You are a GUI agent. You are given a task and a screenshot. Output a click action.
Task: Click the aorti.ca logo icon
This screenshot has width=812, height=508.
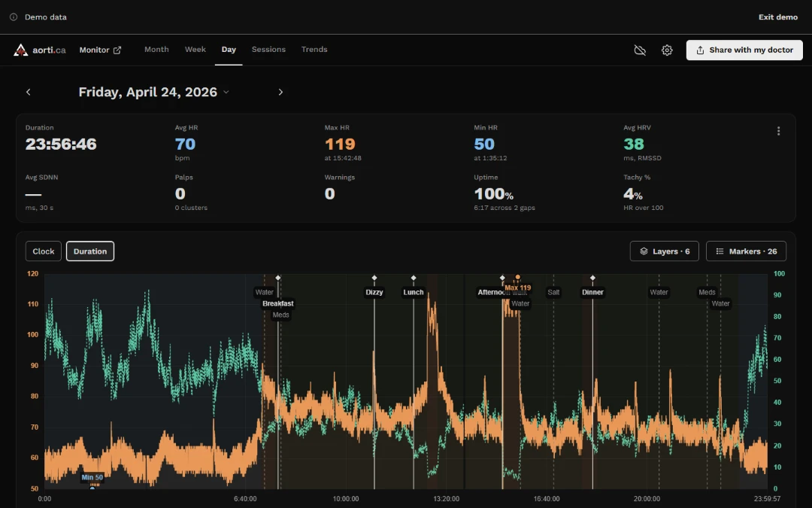(x=21, y=50)
